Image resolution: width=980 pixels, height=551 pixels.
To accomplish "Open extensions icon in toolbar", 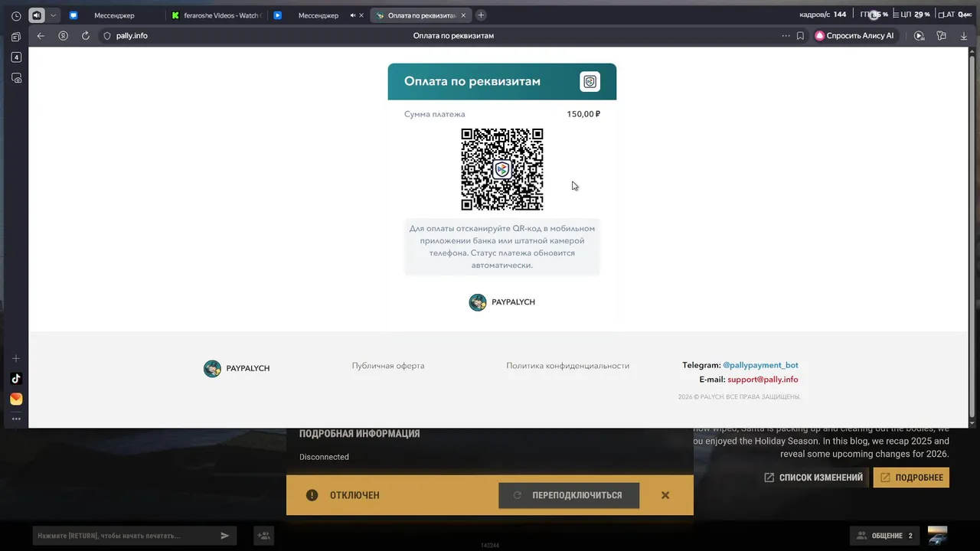I will [942, 36].
